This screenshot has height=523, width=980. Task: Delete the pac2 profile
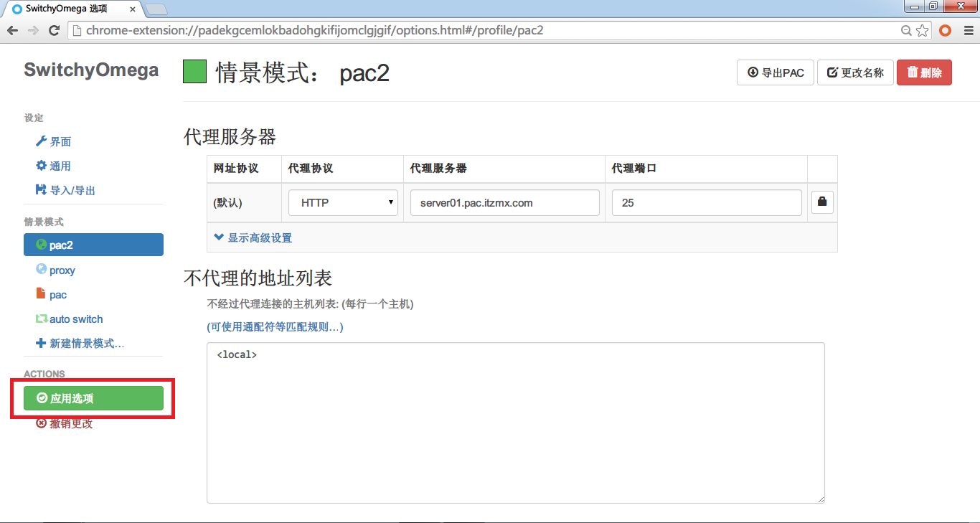pyautogui.click(x=924, y=72)
